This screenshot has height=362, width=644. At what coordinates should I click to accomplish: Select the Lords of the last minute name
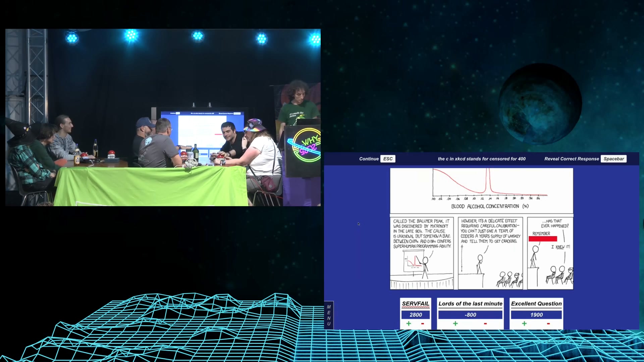click(x=470, y=304)
